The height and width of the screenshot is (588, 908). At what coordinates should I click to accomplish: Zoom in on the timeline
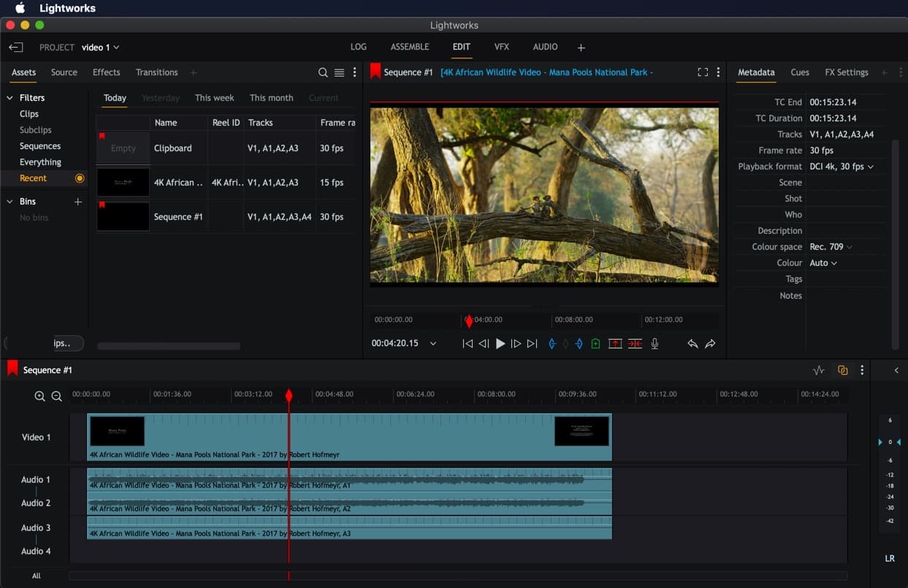coord(39,396)
